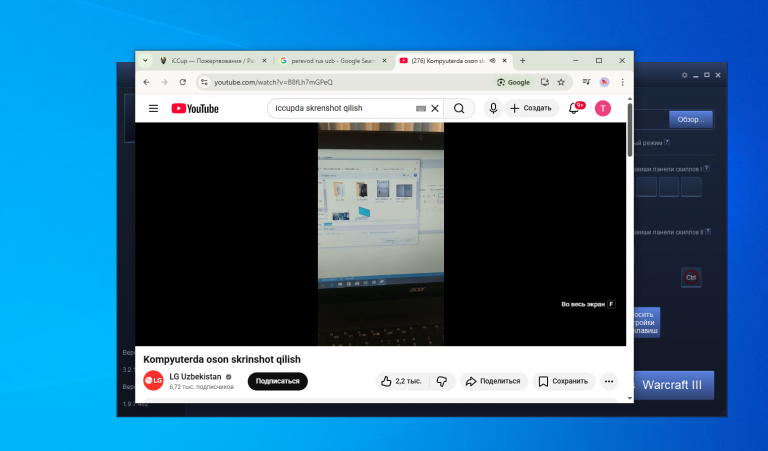
Task: Click the youtube.com/watch address bar URL
Action: 273,82
